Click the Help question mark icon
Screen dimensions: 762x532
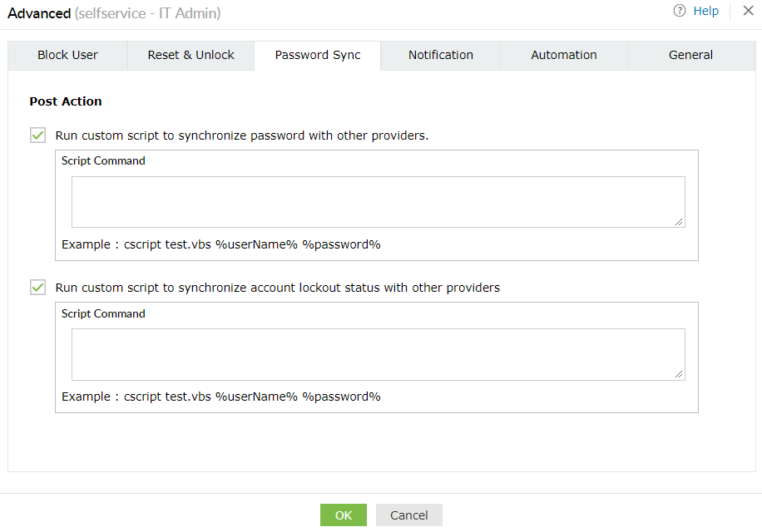point(680,11)
